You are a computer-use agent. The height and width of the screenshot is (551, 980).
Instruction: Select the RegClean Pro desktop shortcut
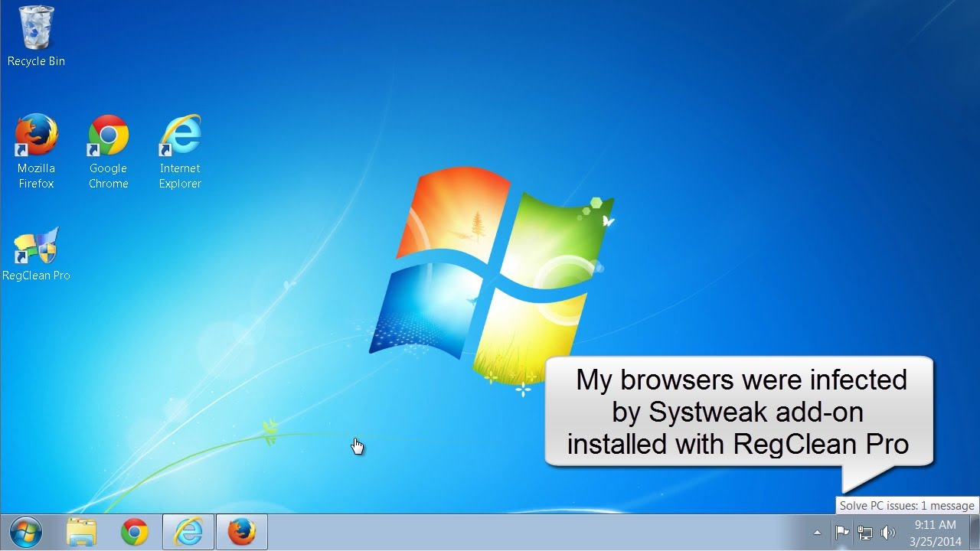click(36, 254)
